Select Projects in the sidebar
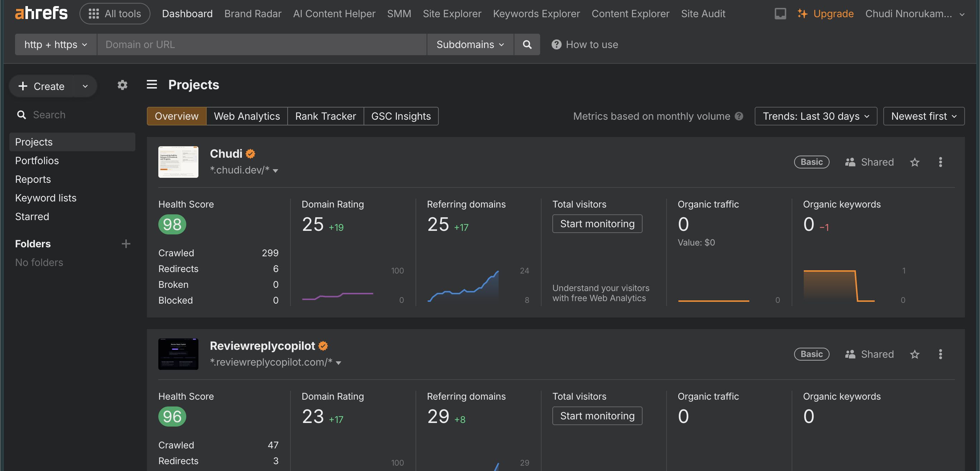Image resolution: width=980 pixels, height=471 pixels. (x=72, y=142)
